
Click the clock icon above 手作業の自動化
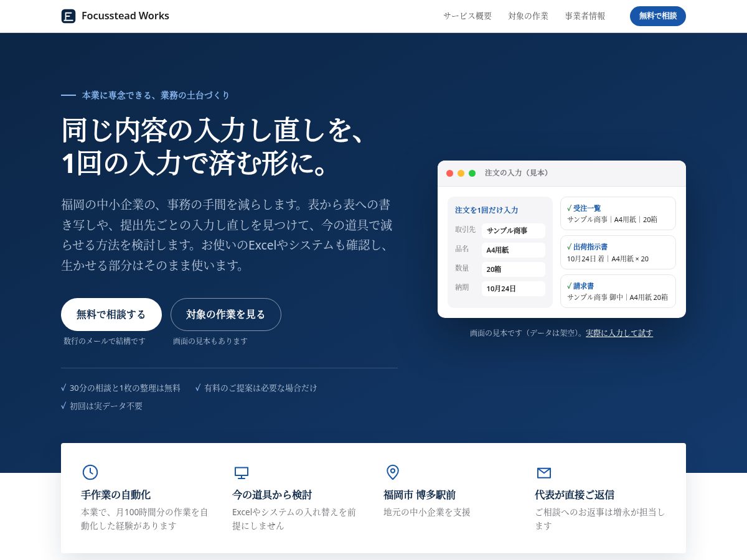pyautogui.click(x=90, y=472)
